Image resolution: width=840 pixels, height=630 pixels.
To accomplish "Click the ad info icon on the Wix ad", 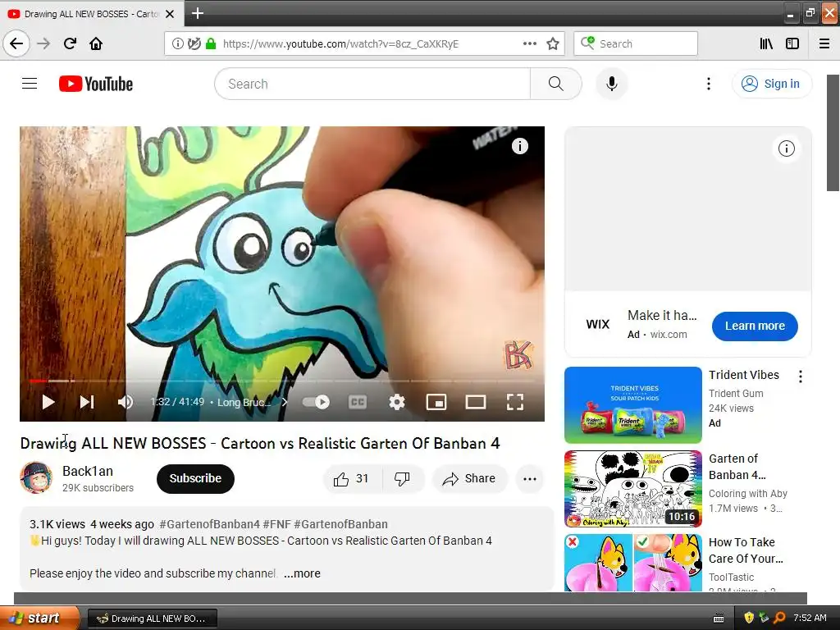I will click(x=787, y=148).
